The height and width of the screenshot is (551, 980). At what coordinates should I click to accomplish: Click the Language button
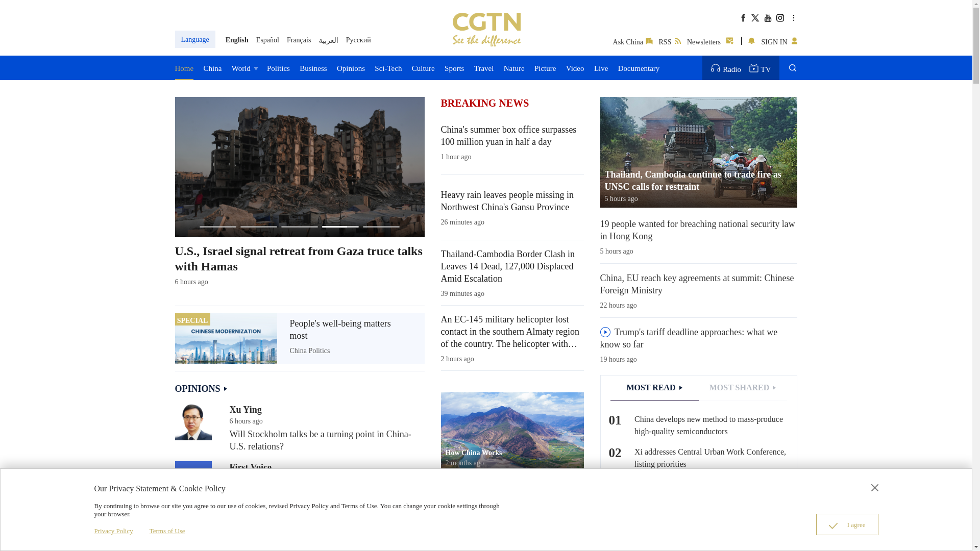[195, 39]
